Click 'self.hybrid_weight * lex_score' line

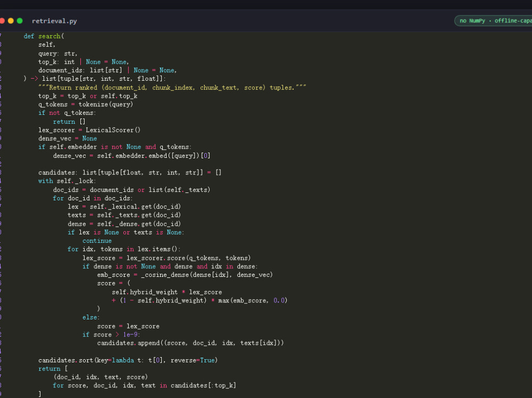tap(167, 292)
